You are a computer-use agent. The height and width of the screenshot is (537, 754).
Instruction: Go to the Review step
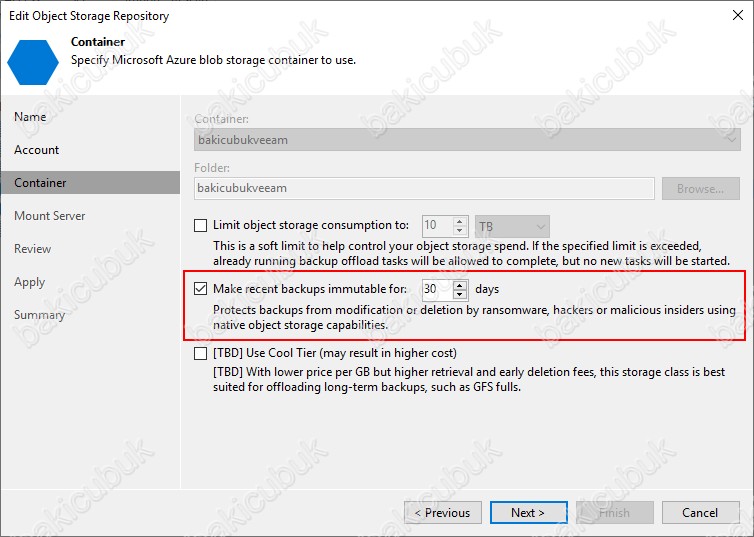32,249
